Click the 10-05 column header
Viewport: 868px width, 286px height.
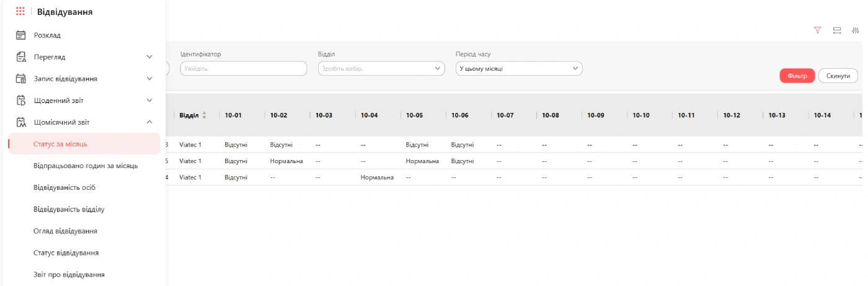414,115
